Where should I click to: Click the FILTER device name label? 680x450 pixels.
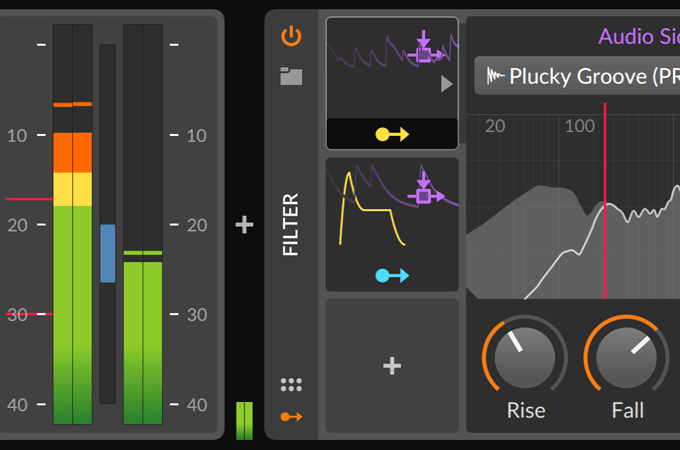[291, 225]
